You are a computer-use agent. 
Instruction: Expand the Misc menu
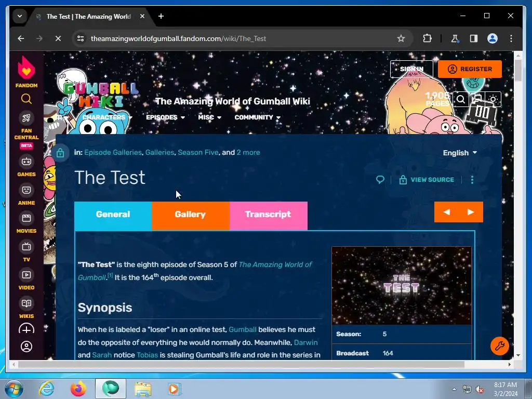209,117
